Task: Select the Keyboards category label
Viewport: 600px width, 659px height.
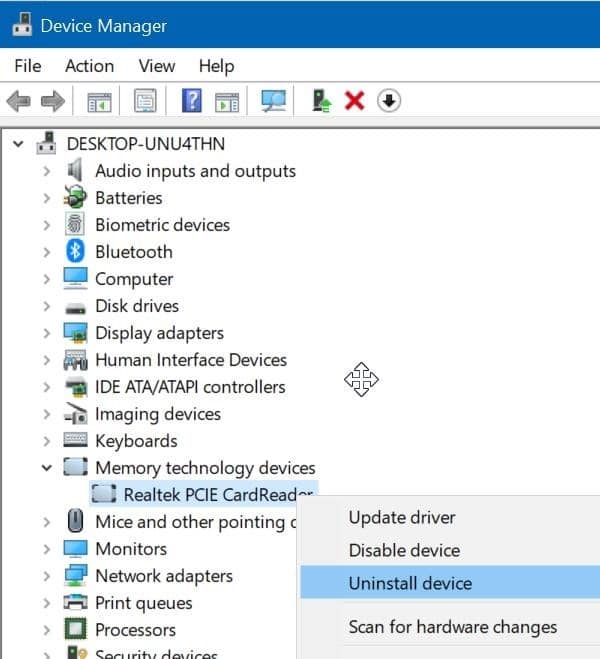Action: pos(136,441)
